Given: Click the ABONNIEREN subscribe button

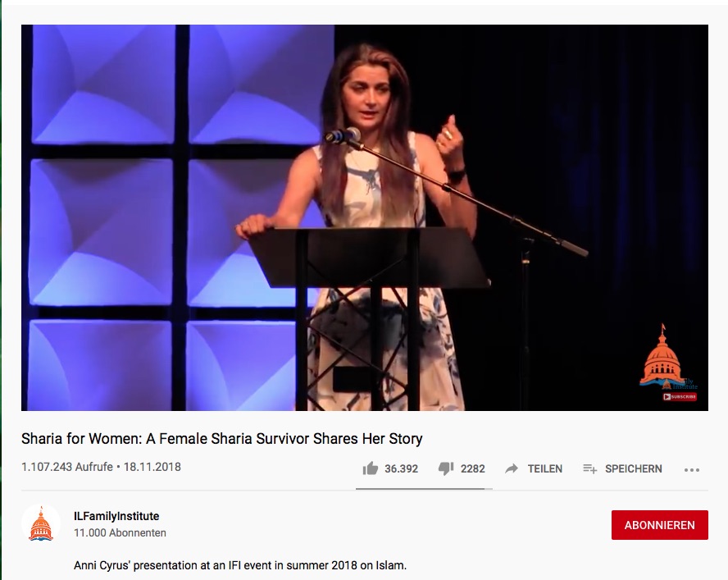Looking at the screenshot, I should click(660, 525).
